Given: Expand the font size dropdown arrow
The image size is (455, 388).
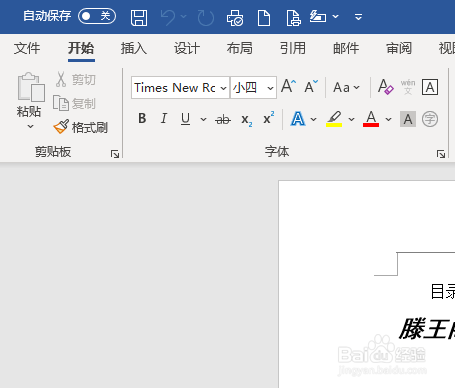Looking at the screenshot, I should click(x=270, y=88).
